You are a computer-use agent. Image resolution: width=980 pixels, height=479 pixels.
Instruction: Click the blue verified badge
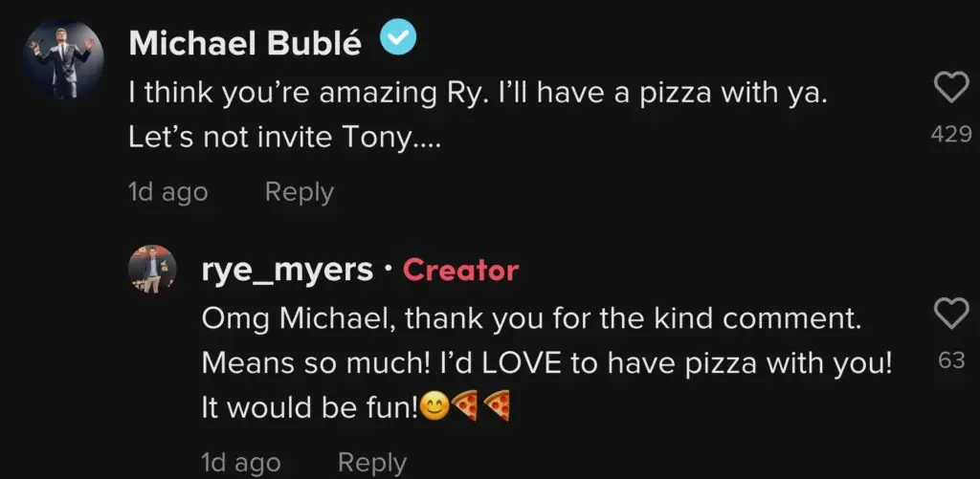point(396,39)
